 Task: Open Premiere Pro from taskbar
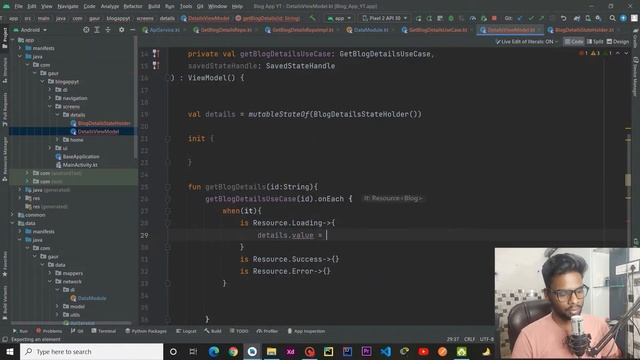click(366, 351)
